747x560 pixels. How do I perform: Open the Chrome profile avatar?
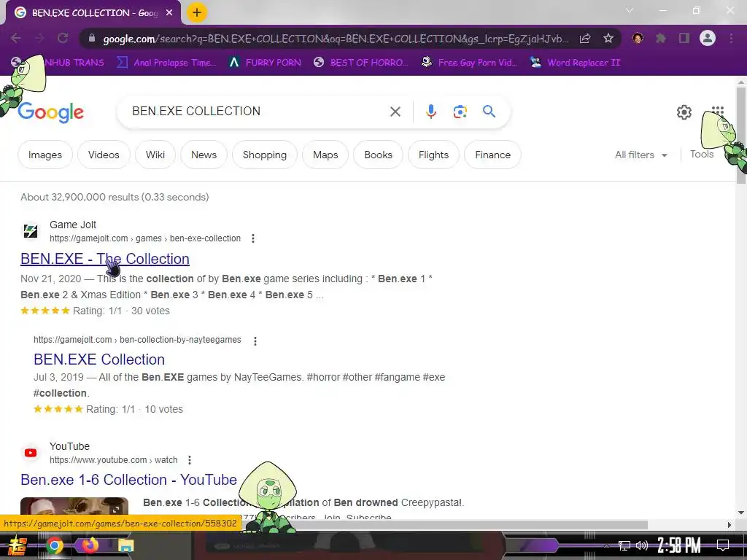708,38
